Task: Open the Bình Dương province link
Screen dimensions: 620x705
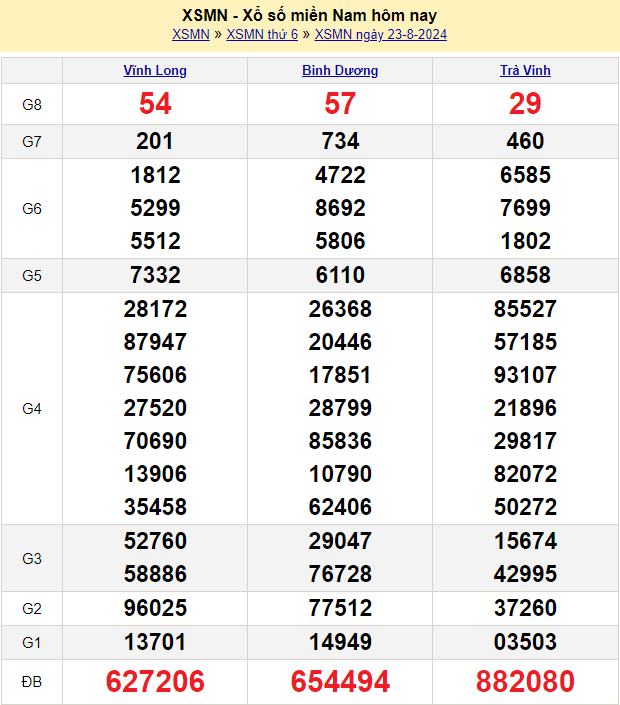Action: 340,71
